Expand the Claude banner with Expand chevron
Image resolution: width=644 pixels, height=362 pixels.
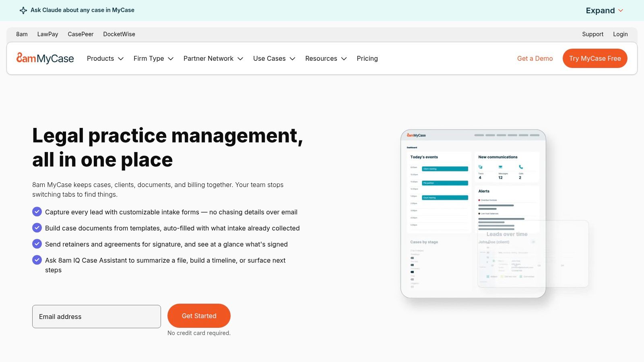pyautogui.click(x=605, y=10)
